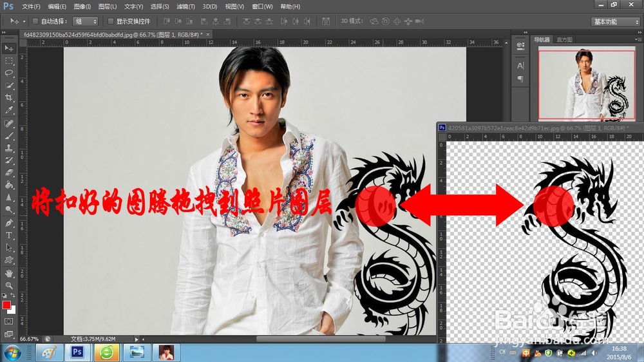Select the Clone Stamp tool
This screenshot has height=362, width=644.
(x=8, y=148)
